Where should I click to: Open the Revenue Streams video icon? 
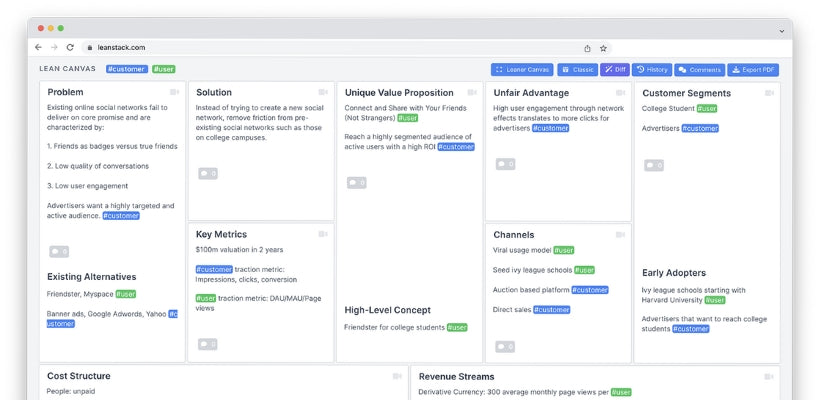(x=768, y=377)
